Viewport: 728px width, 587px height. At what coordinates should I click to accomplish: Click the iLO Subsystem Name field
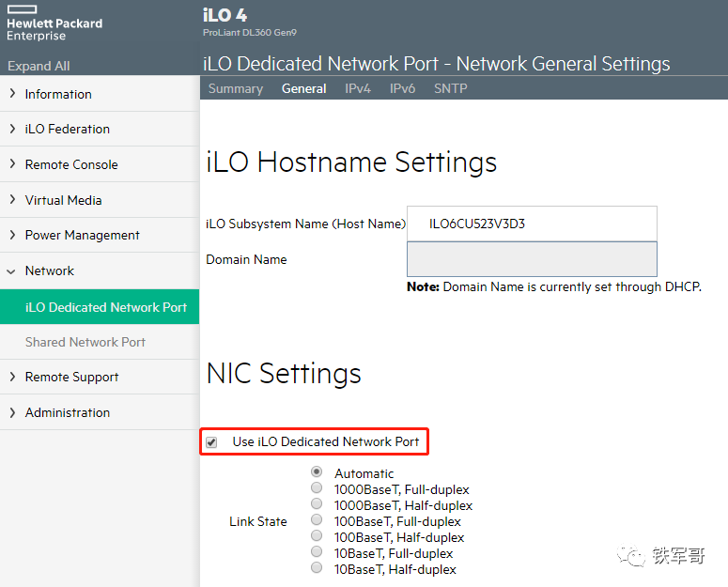(x=532, y=224)
